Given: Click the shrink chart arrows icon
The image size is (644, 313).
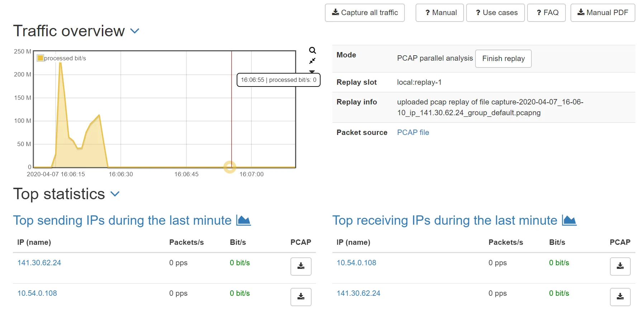Looking at the screenshot, I should click(312, 61).
